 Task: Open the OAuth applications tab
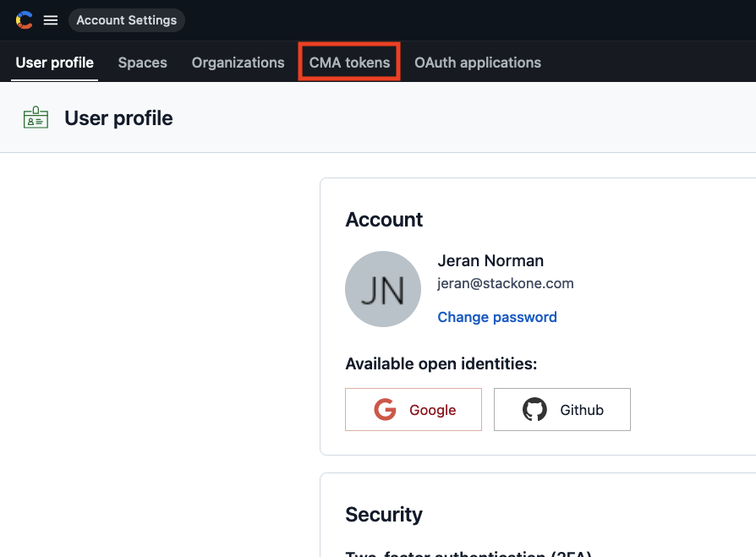pyautogui.click(x=478, y=63)
